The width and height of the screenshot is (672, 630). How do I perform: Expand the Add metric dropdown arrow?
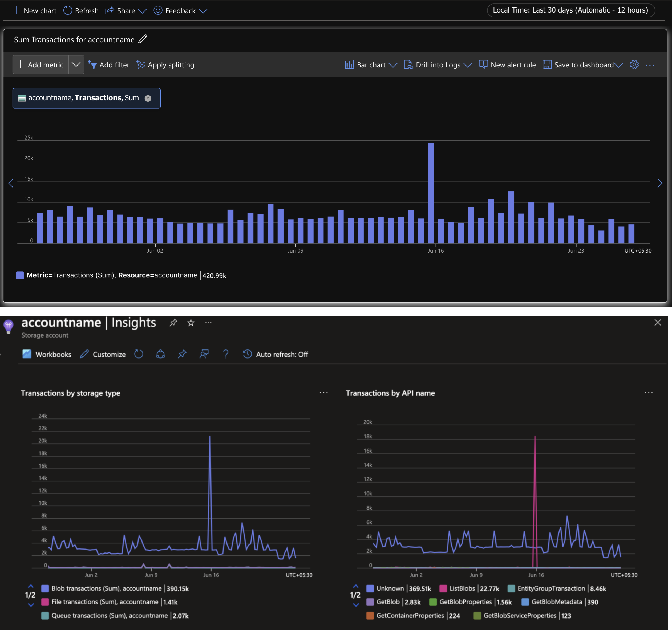pyautogui.click(x=76, y=64)
